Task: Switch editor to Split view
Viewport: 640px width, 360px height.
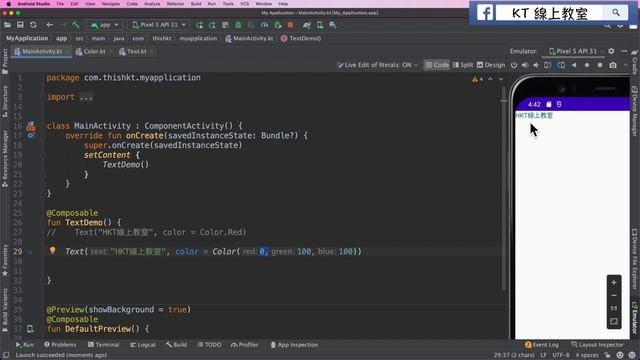Action: tap(463, 65)
